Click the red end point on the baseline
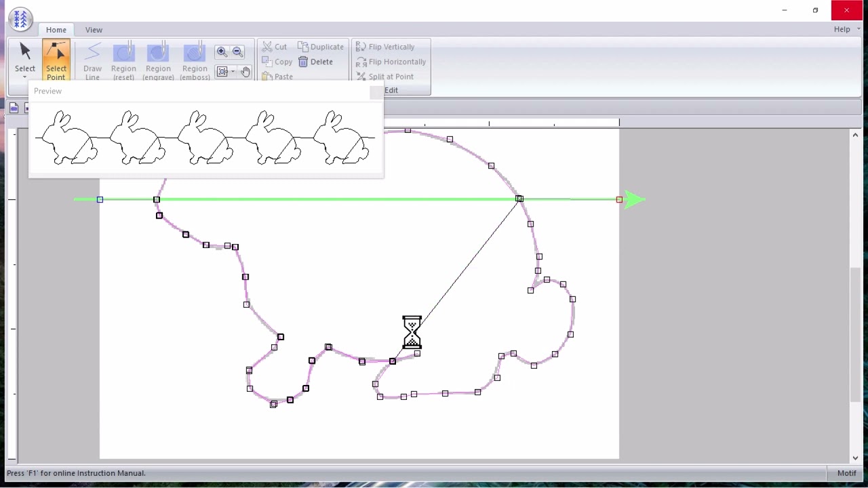The image size is (868, 488). [619, 199]
